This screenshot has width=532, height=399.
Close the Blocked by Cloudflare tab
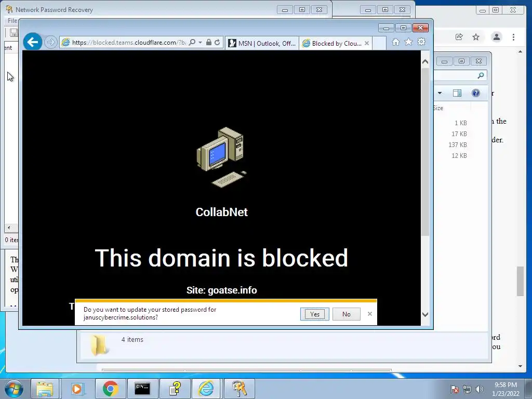367,43
